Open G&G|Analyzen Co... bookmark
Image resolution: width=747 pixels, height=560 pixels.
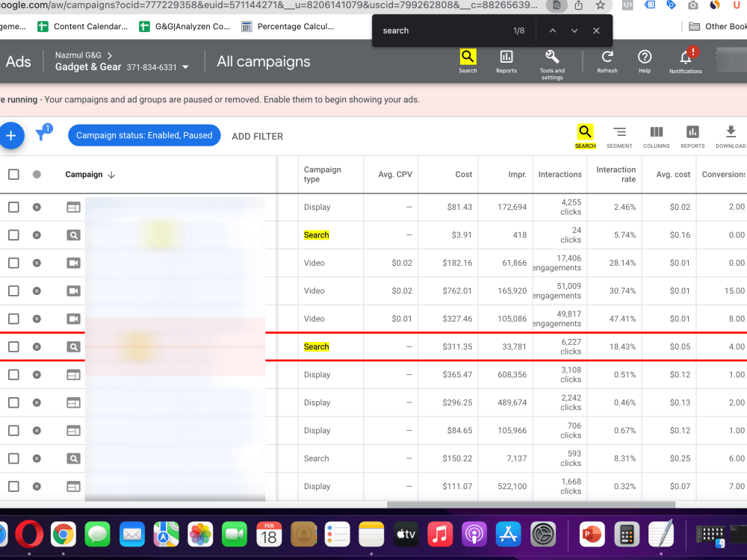(185, 27)
